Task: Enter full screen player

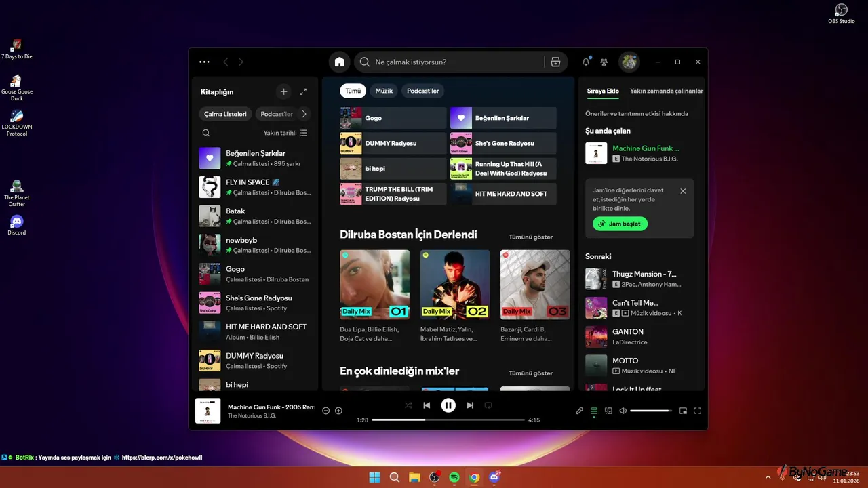Action: pos(697,411)
